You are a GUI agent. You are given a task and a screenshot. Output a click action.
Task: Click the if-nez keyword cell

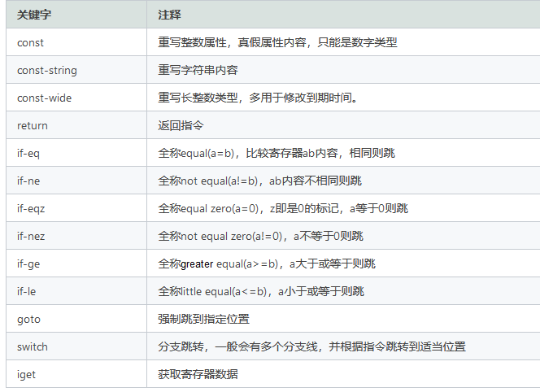[x=32, y=236]
